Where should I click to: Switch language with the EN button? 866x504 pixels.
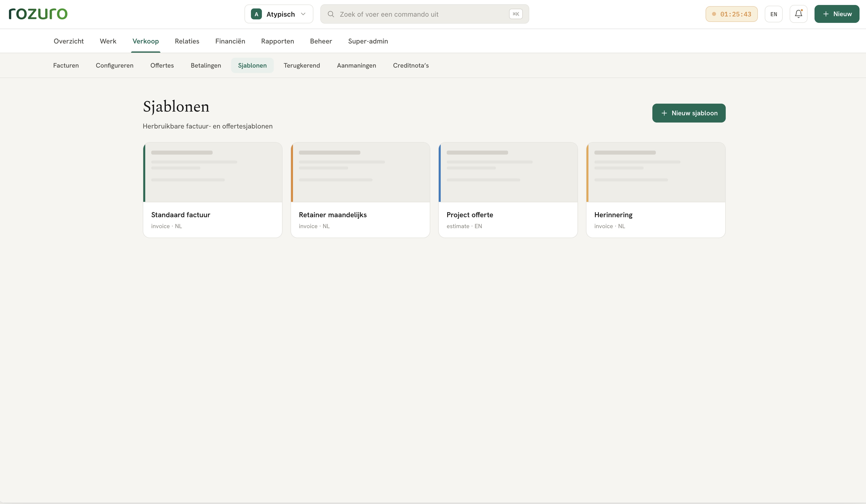[x=773, y=14]
